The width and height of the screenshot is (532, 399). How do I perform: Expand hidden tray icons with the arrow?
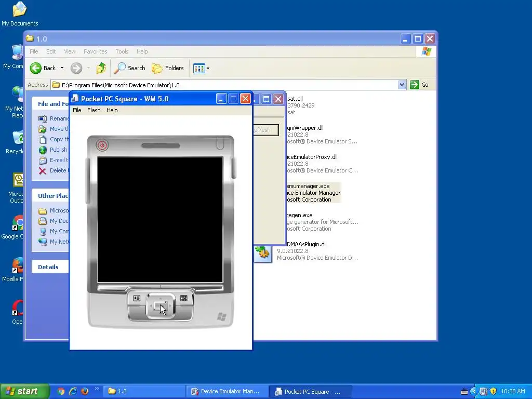click(x=474, y=391)
